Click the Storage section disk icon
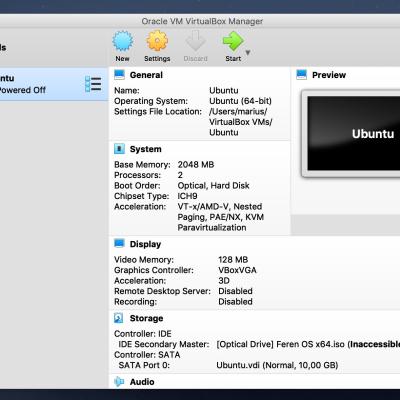This screenshot has width=400, height=400. point(119,318)
